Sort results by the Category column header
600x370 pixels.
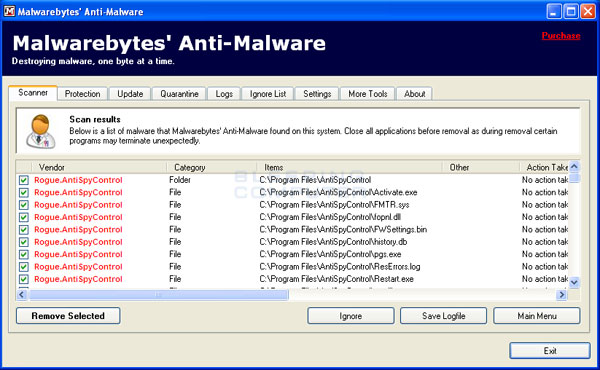pyautogui.click(x=212, y=167)
